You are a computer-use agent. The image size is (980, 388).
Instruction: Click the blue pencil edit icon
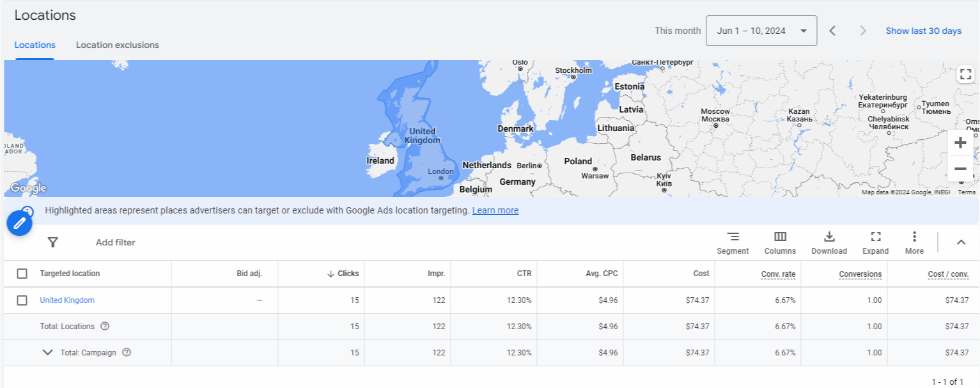coord(20,223)
